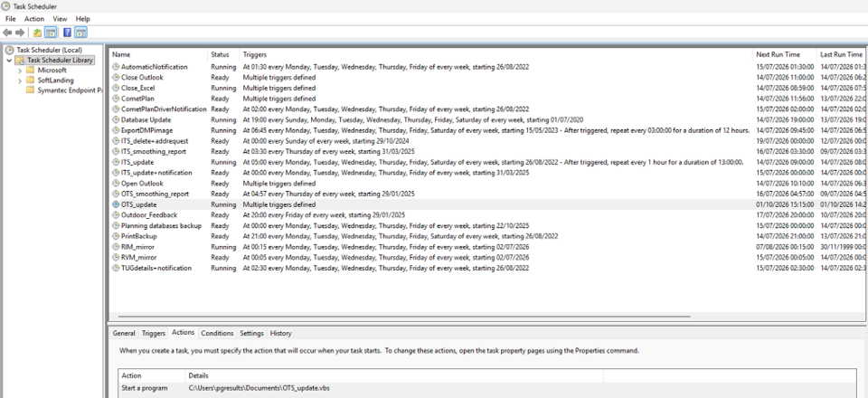Toggle the Show/Hide Console Tree toolbar icon
Image resolution: width=868 pixels, height=398 pixels.
(51, 33)
